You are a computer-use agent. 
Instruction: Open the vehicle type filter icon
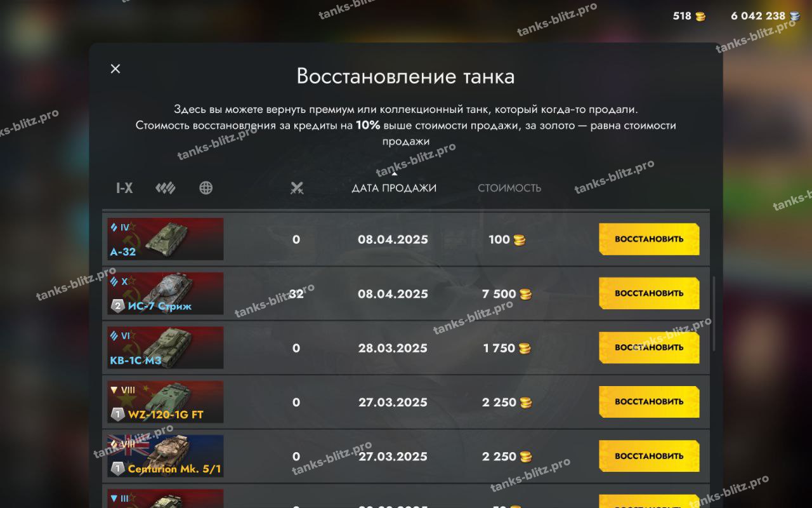166,188
